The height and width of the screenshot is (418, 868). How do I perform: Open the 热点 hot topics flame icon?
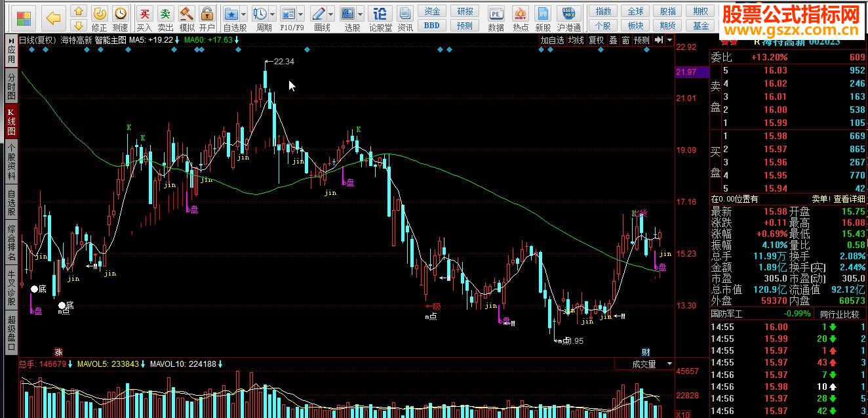[x=521, y=18]
